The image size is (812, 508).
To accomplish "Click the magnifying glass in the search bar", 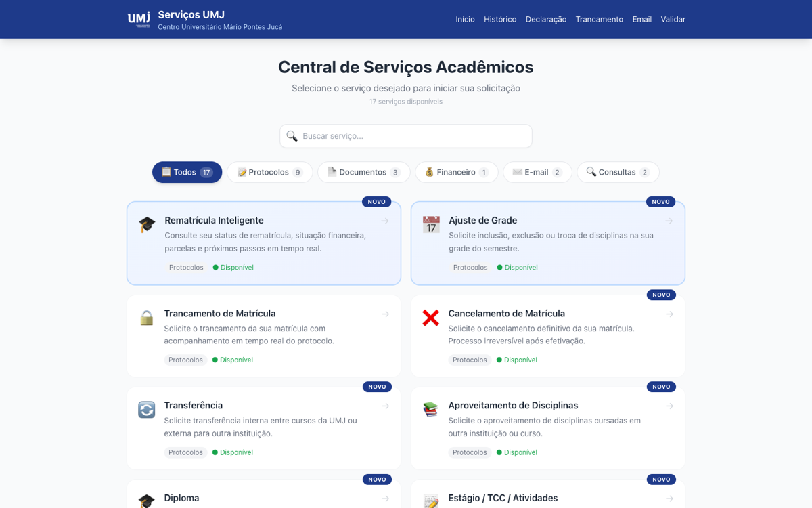I will [292, 135].
